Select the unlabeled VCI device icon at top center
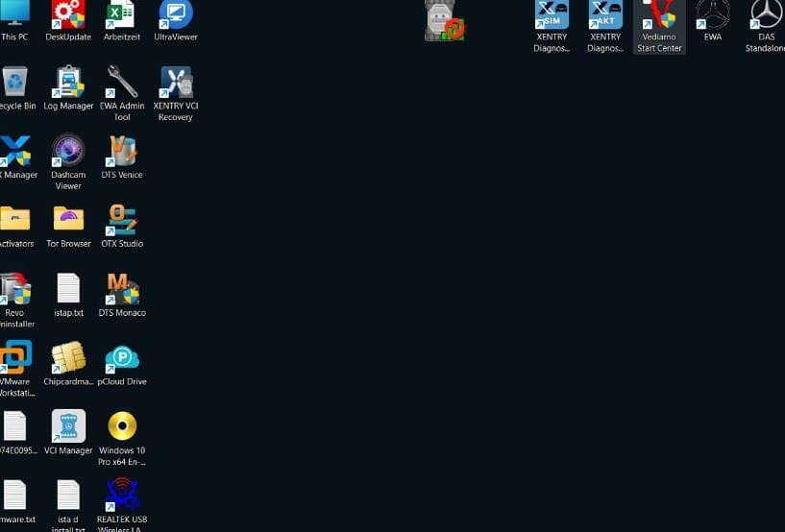Image resolution: width=785 pixels, height=532 pixels. pyautogui.click(x=445, y=20)
